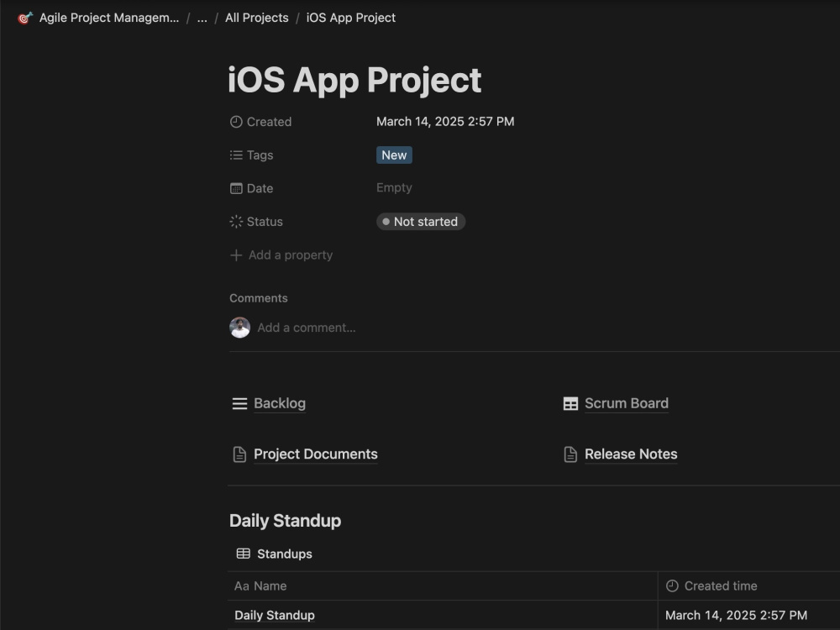Viewport: 840px width, 630px height.
Task: Click the created date March 14, 2025 2:57 PM
Action: click(x=445, y=122)
